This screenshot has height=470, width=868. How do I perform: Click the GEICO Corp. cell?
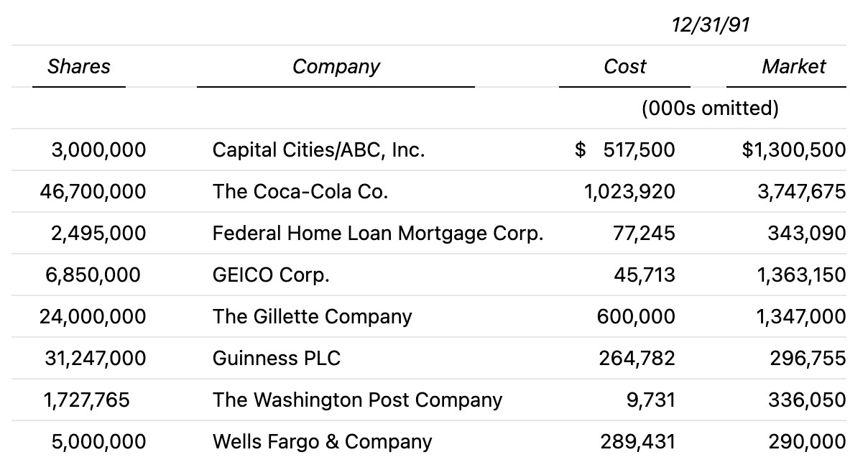point(271,275)
